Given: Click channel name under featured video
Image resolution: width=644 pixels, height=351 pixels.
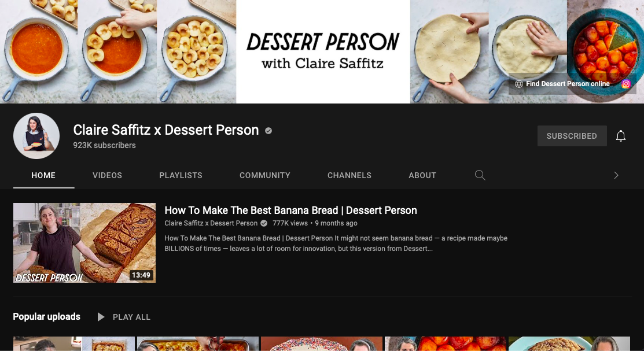Looking at the screenshot, I should [x=211, y=223].
